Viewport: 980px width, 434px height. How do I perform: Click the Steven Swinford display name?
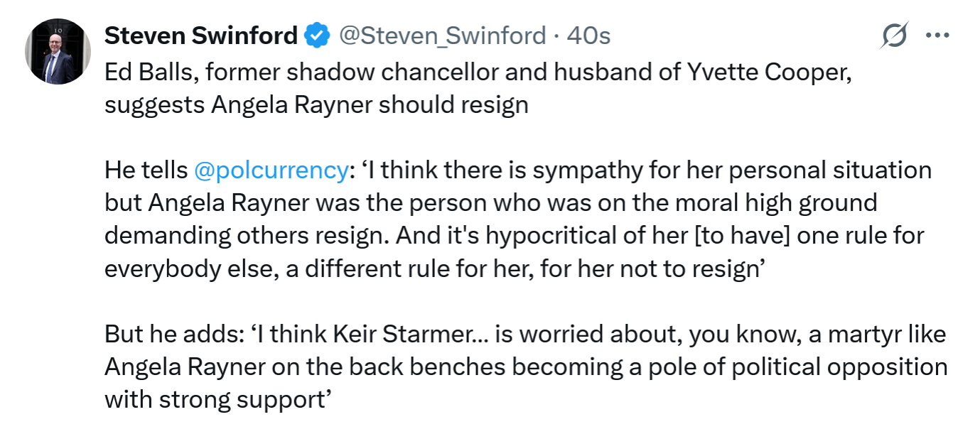tap(201, 35)
